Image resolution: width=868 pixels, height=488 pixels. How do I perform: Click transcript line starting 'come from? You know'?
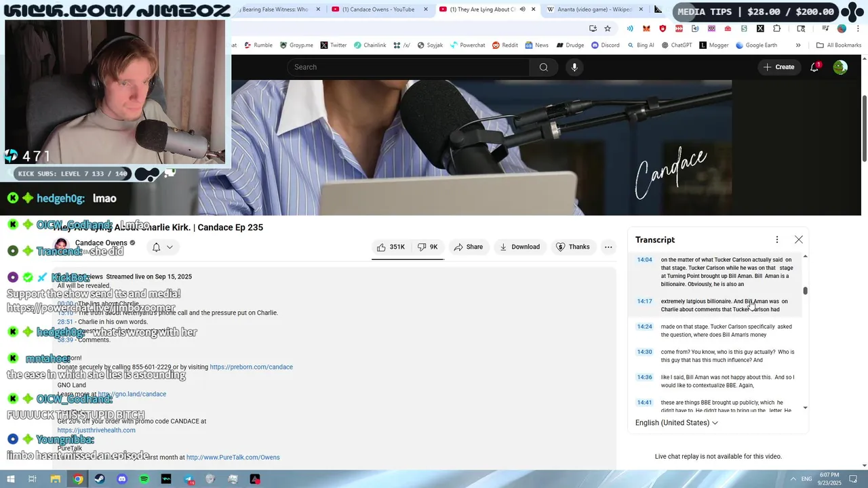(728, 357)
